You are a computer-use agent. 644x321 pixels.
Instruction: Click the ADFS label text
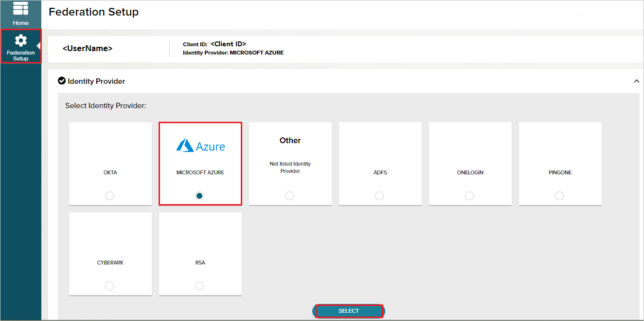pyautogui.click(x=380, y=172)
